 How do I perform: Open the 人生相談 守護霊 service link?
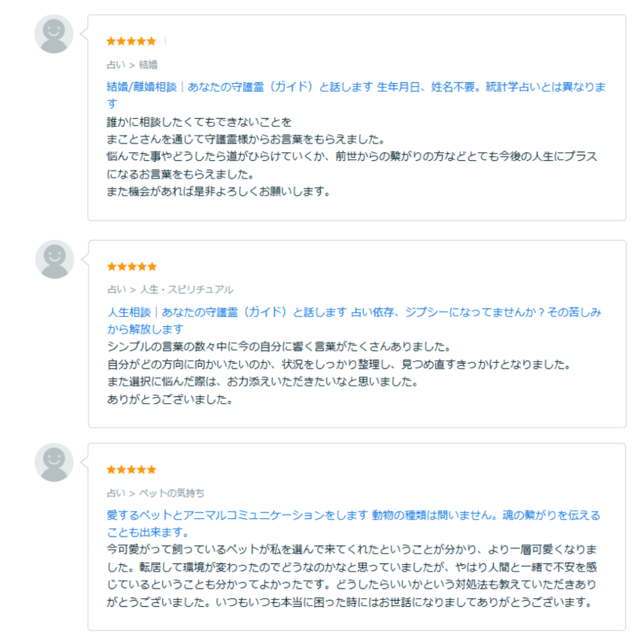coord(354,320)
